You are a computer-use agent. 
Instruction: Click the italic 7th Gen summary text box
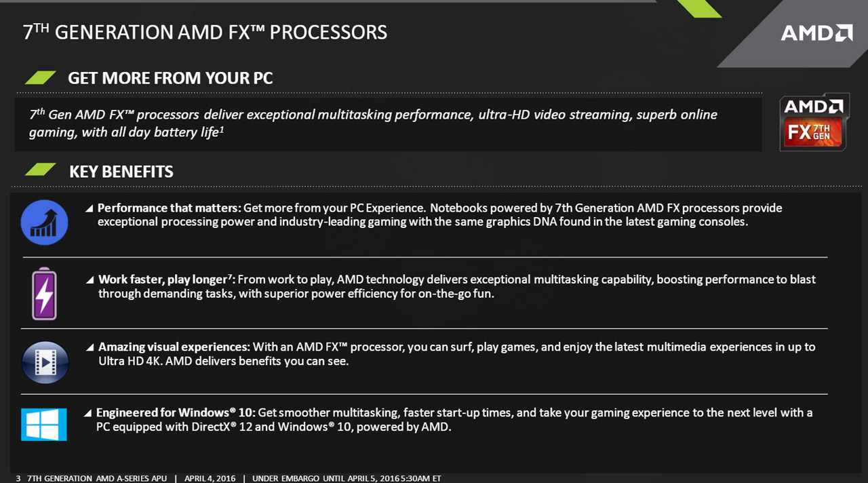pyautogui.click(x=389, y=124)
